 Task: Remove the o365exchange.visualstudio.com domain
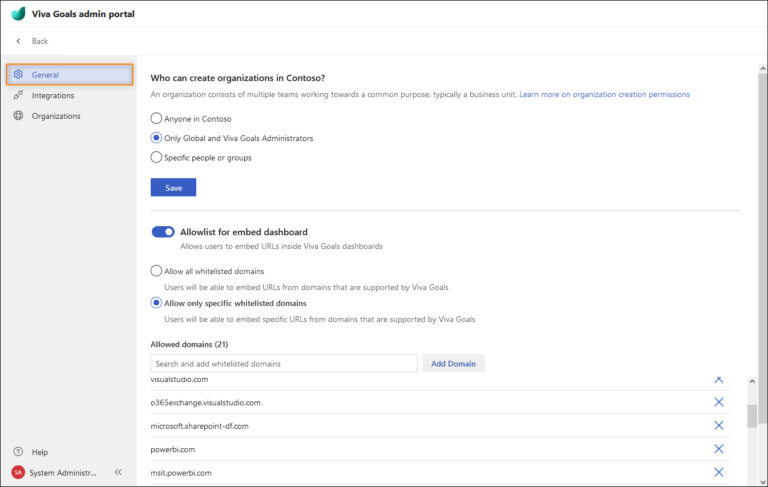[718, 402]
